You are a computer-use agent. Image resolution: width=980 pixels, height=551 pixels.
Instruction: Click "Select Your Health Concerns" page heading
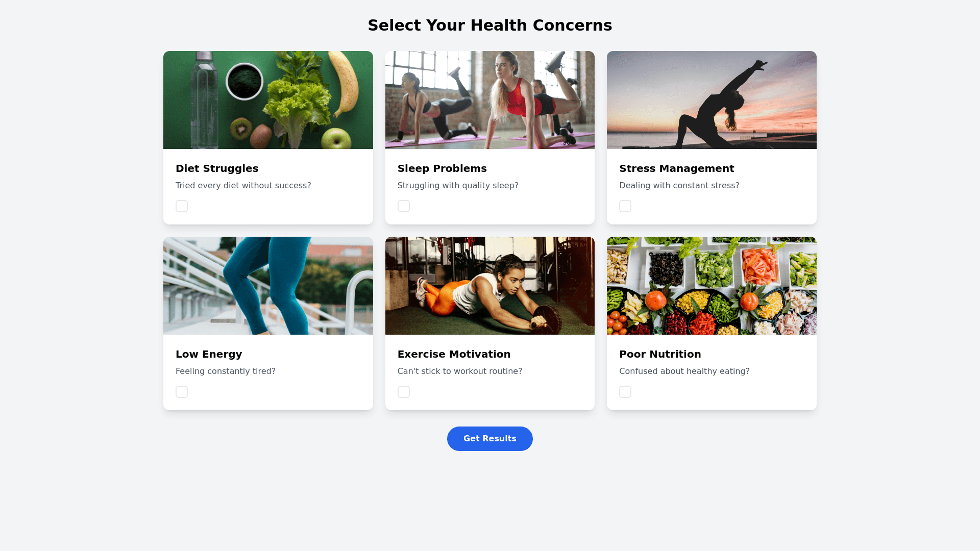(x=490, y=25)
